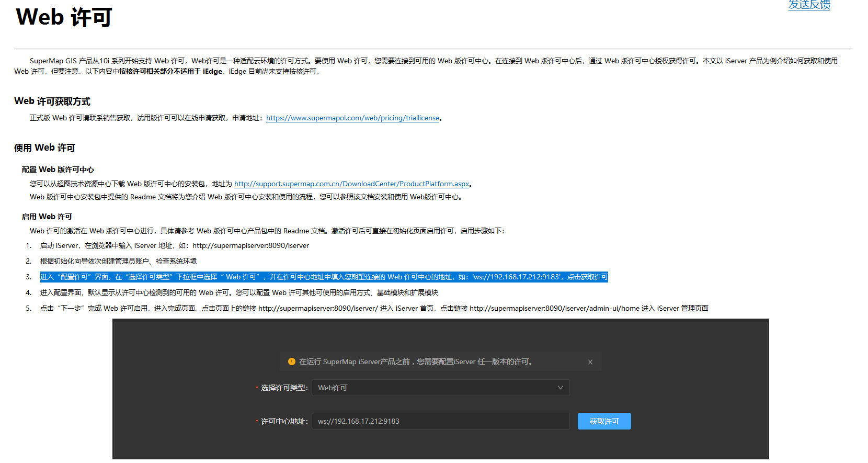The height and width of the screenshot is (463, 868).
Task: Click the 获取许可 button
Action: [x=604, y=421]
